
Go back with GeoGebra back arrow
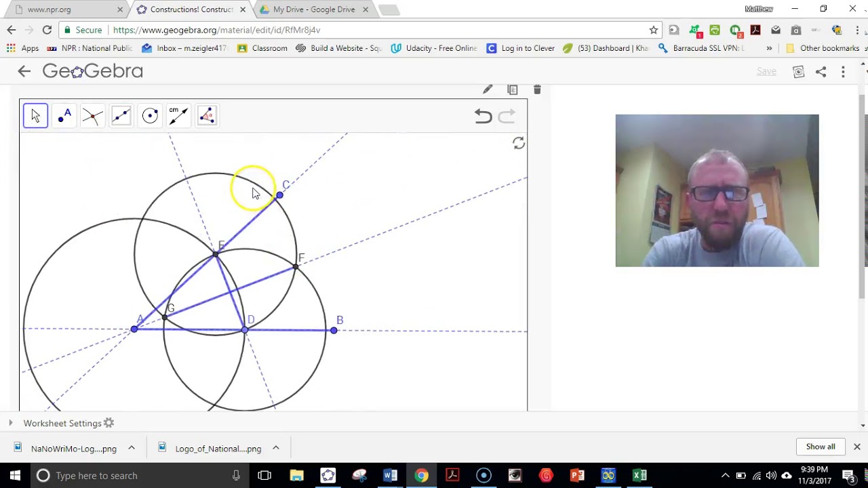pyautogui.click(x=24, y=71)
